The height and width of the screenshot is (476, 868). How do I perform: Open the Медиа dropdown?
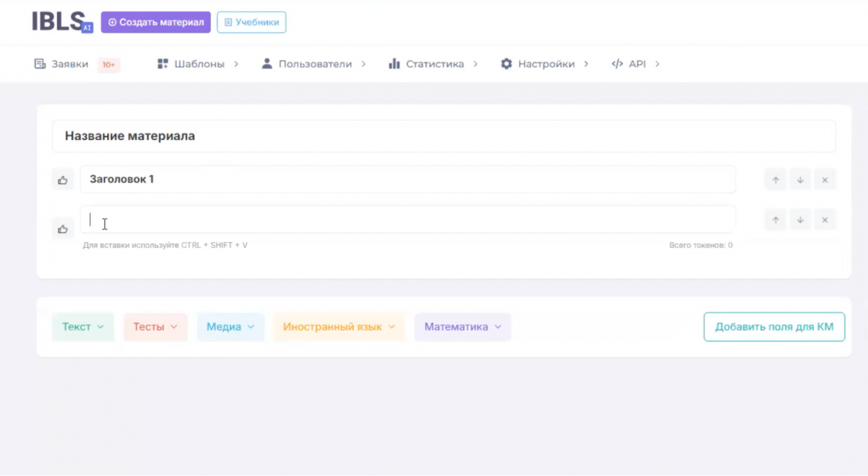pos(230,327)
